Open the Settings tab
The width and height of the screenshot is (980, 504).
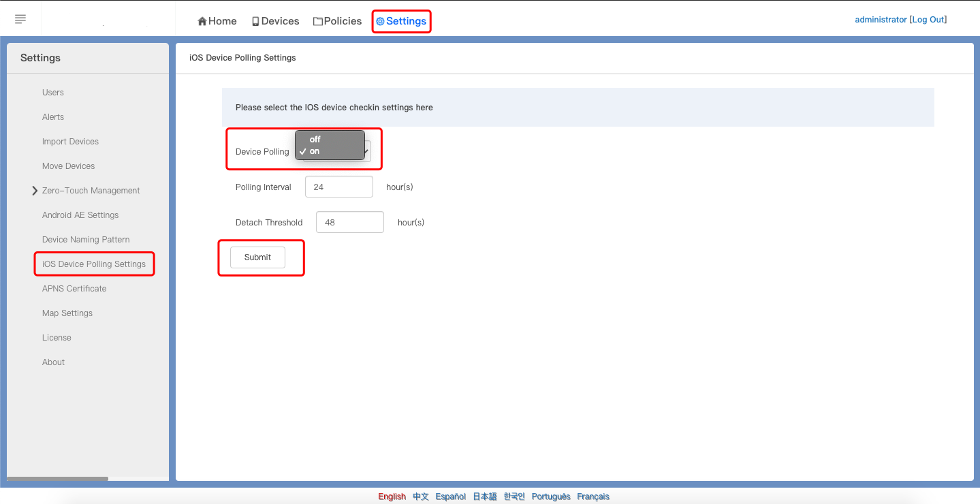coord(401,21)
